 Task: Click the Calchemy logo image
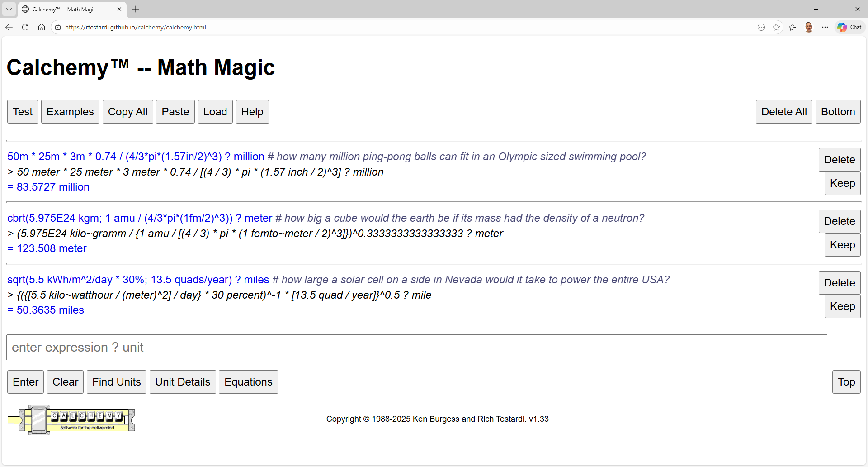click(x=71, y=420)
